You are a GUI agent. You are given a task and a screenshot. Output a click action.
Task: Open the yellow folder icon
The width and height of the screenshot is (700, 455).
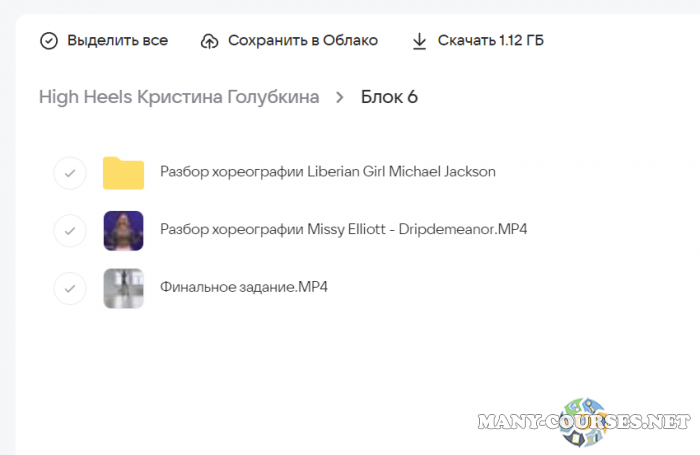pos(123,172)
